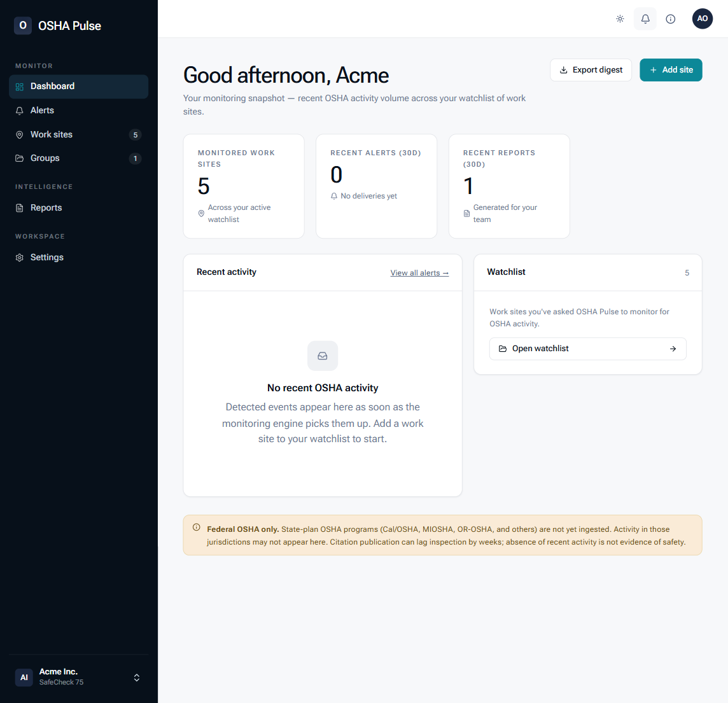Follow the View all alerts link
The height and width of the screenshot is (703, 728).
(x=419, y=273)
